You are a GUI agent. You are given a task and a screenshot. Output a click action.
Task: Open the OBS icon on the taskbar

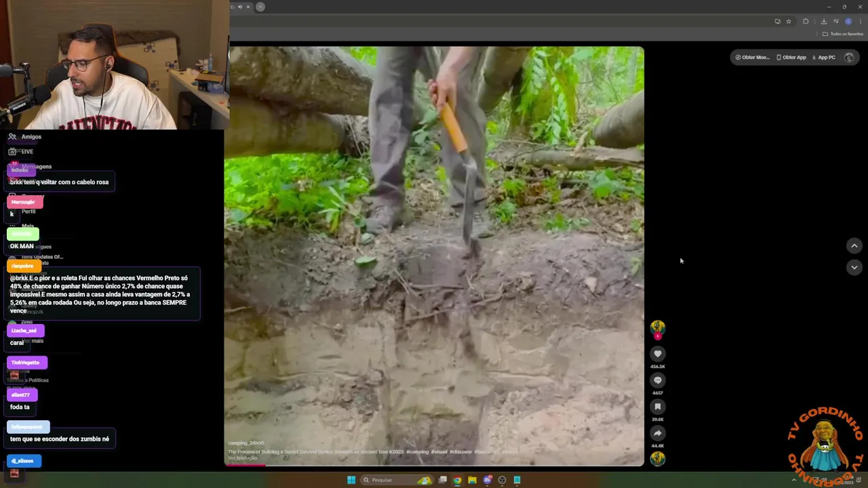point(502,480)
